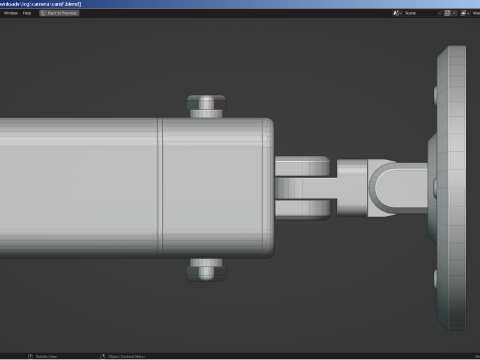Click the mouse icon beside Rotate View
480x360 pixels.
30,357
